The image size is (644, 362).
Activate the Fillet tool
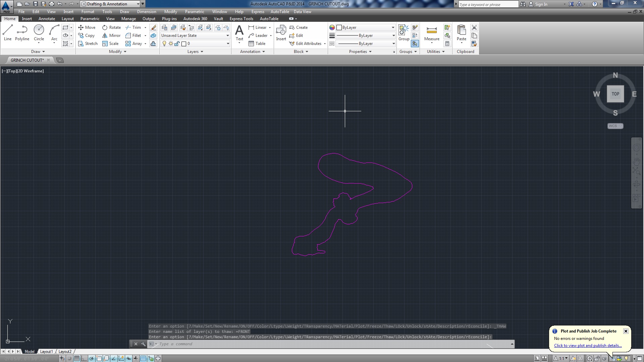coord(133,36)
